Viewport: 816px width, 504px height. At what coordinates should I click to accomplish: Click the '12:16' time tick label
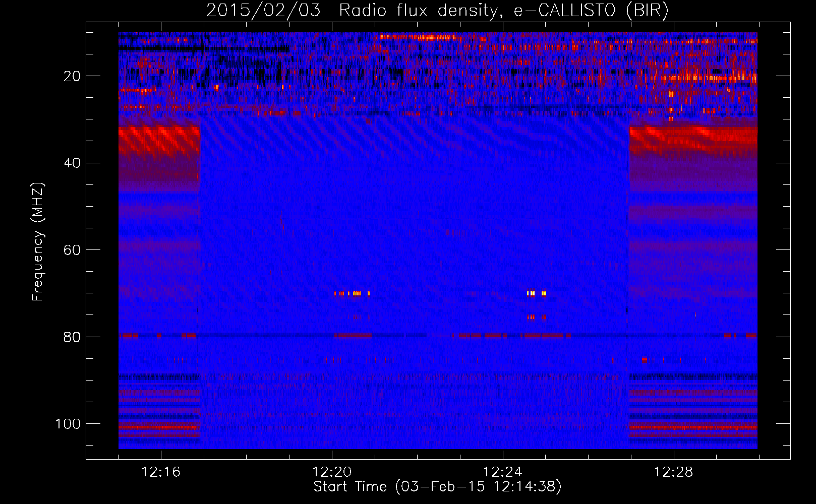[161, 472]
